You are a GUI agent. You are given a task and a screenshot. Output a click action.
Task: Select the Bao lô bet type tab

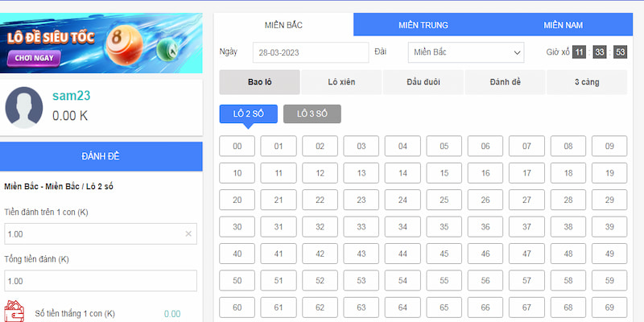point(259,82)
